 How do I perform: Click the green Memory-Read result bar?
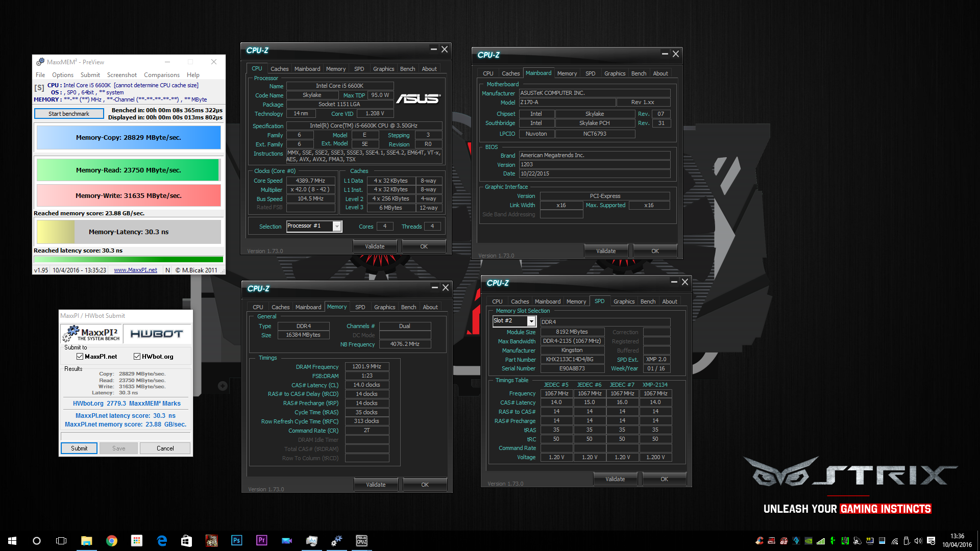(129, 170)
